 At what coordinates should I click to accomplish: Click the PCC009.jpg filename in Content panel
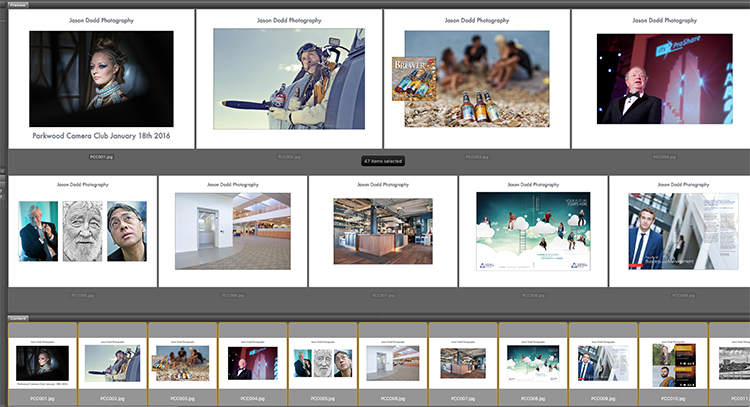[603, 398]
